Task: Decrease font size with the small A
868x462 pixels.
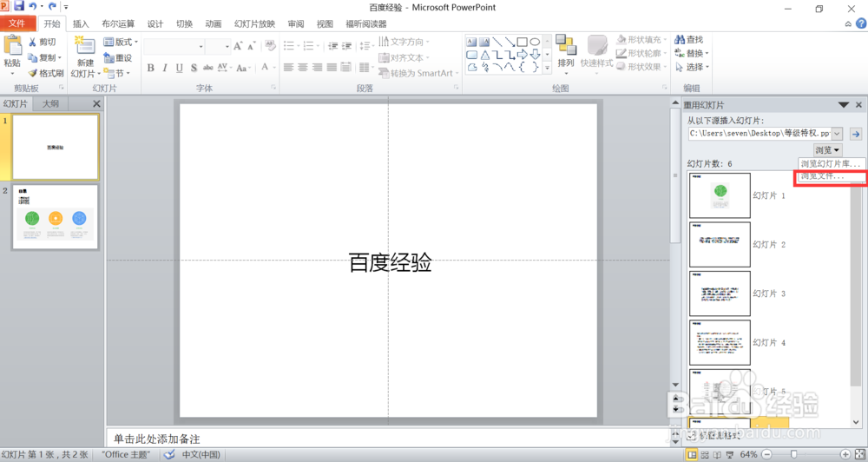Action: [x=252, y=46]
